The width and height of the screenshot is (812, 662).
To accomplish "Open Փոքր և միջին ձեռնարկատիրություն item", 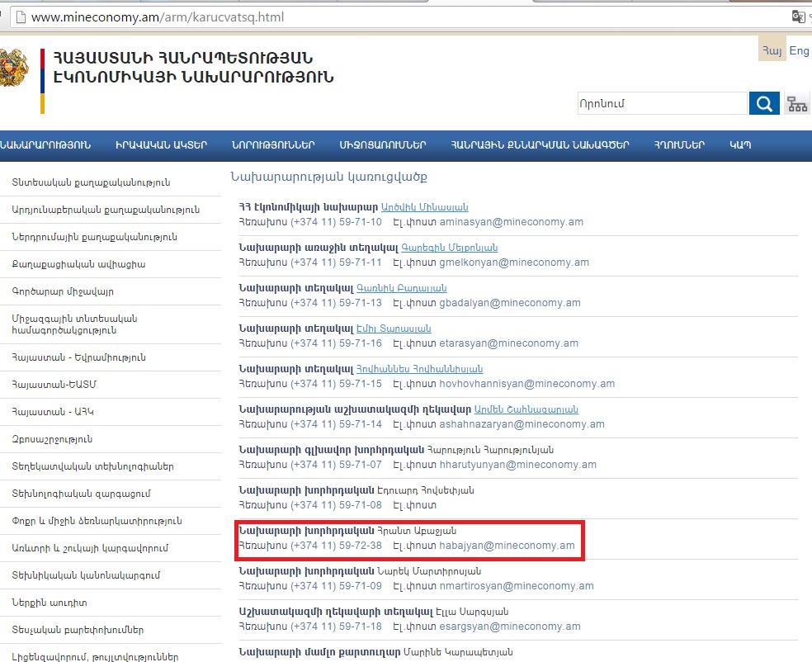I will [x=97, y=521].
